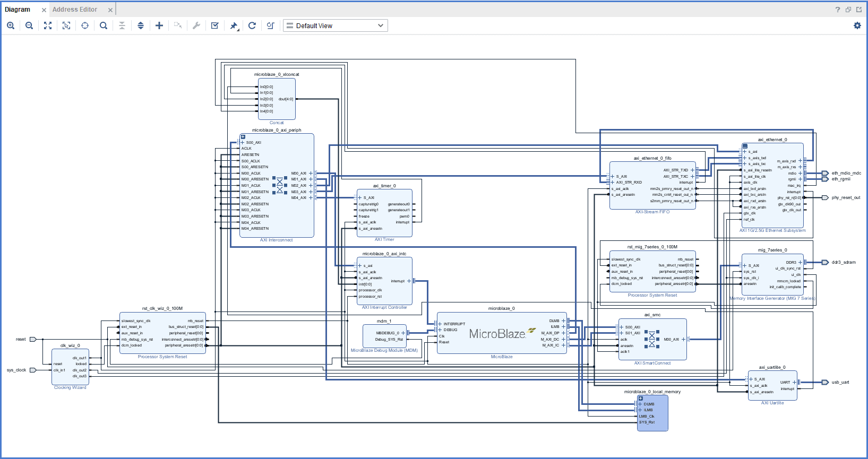Click the Clocking Wizard block label
The image size is (868, 459).
pos(70,388)
